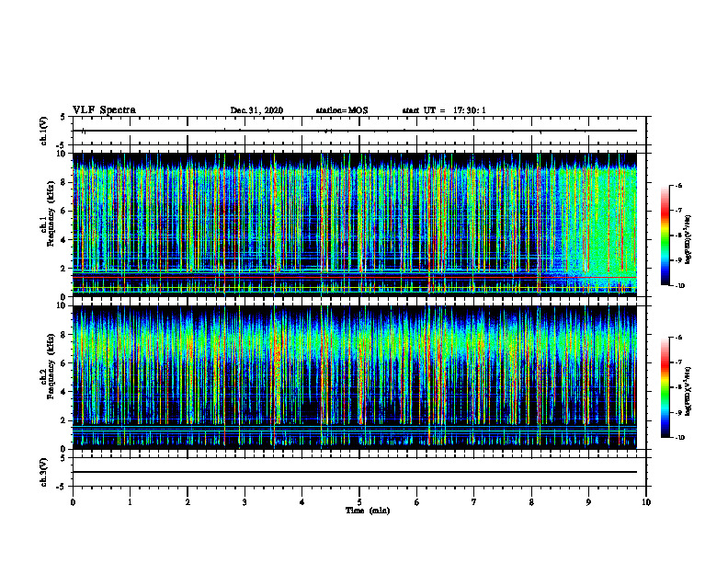Screen dimensions: 728x563
Task: Click the "station=MOS" header label
Action: (x=342, y=110)
